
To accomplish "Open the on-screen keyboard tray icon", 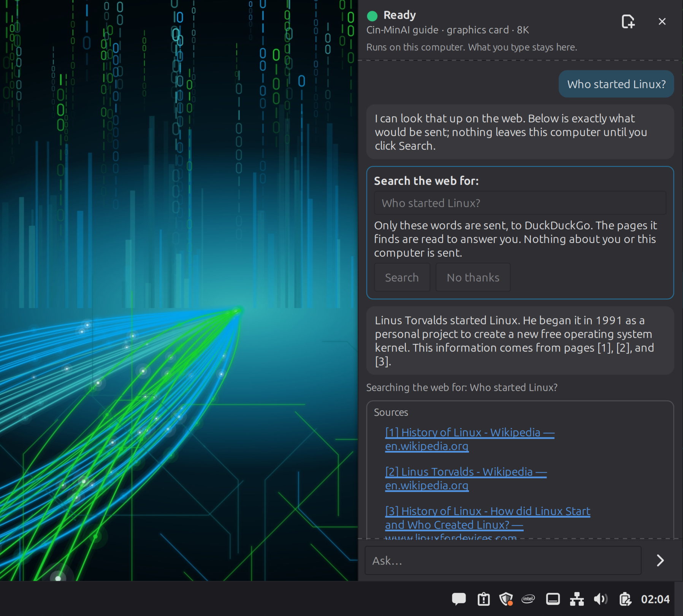I will 553,599.
